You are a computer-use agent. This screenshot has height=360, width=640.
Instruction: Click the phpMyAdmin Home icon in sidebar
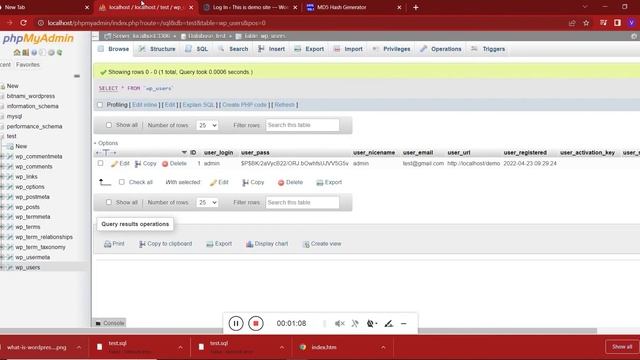pyautogui.click(x=17, y=53)
